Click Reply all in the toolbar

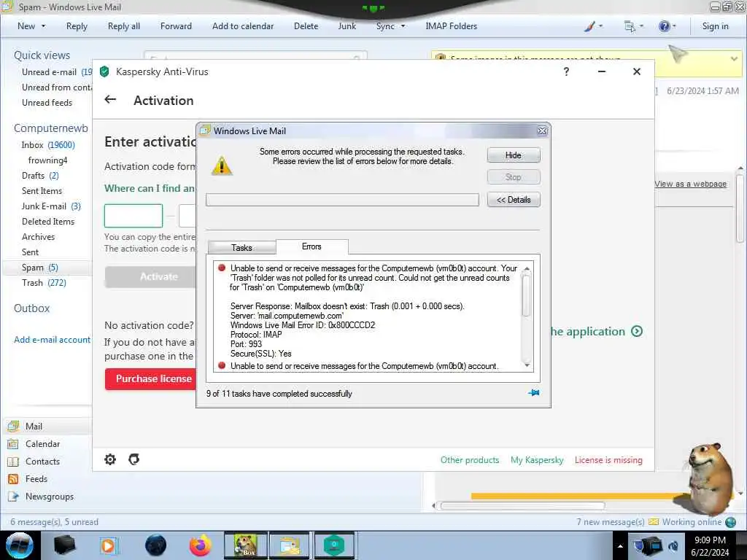click(x=124, y=26)
